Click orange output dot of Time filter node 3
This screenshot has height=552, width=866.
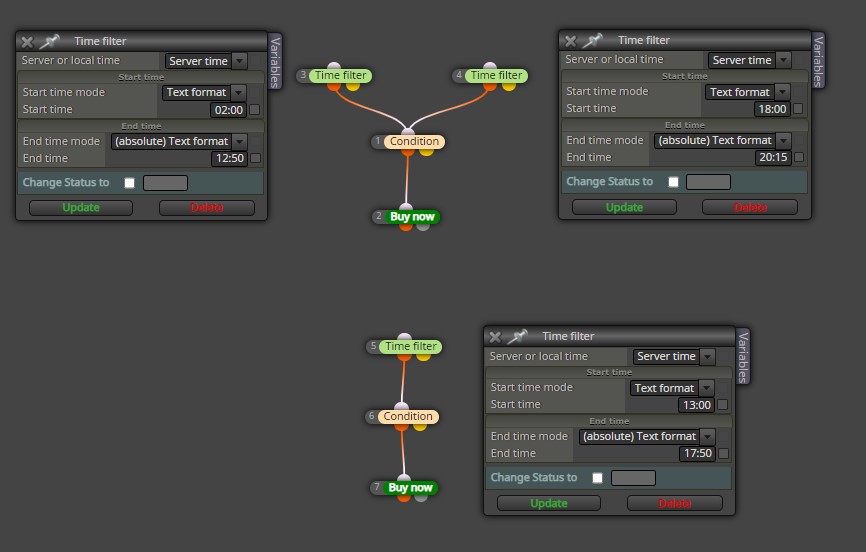click(334, 86)
